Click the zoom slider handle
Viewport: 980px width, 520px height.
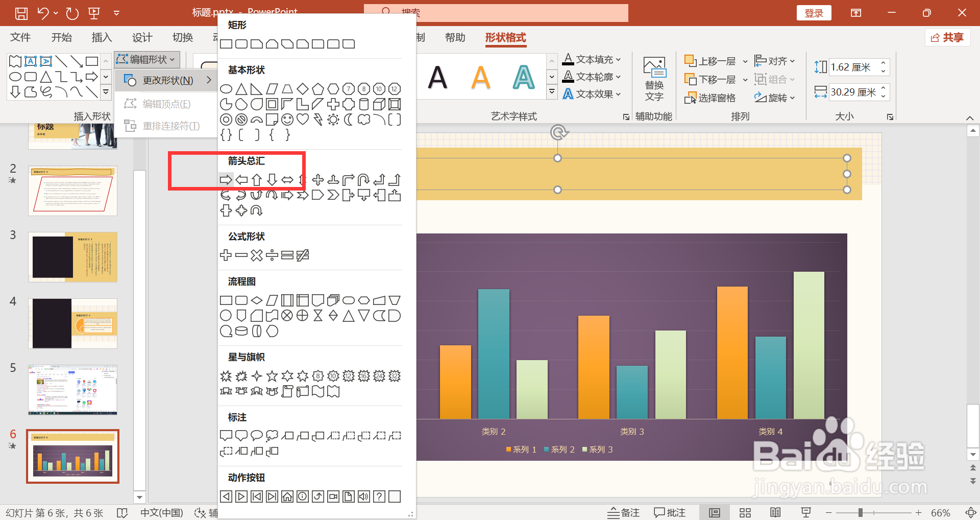tap(861, 512)
